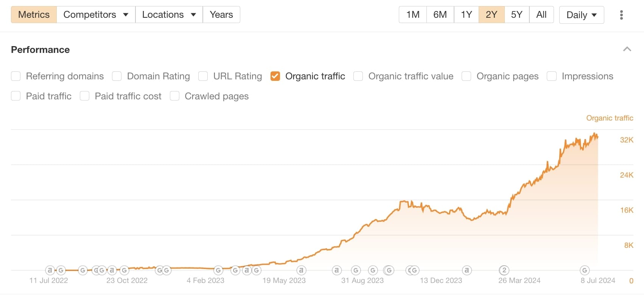The width and height of the screenshot is (644, 303).
Task: Switch to the Metrics tab
Action: click(x=34, y=14)
